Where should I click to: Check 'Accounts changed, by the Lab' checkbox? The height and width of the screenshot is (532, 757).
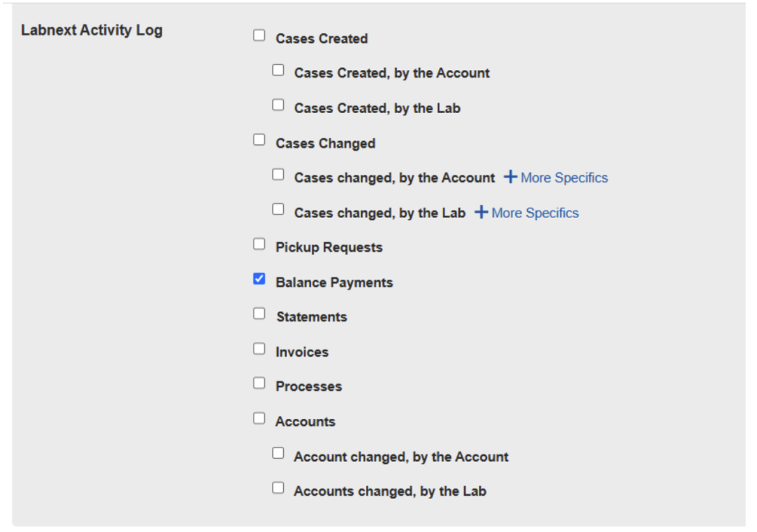click(278, 488)
